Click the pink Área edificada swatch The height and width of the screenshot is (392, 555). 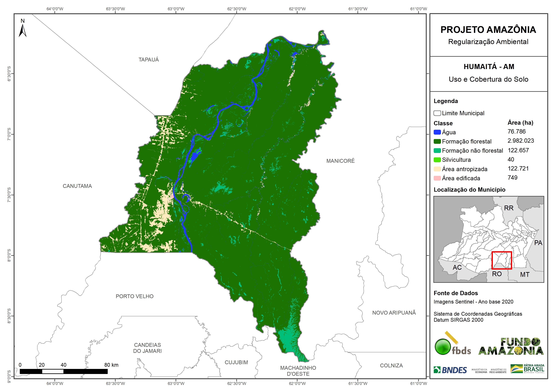tap(437, 178)
